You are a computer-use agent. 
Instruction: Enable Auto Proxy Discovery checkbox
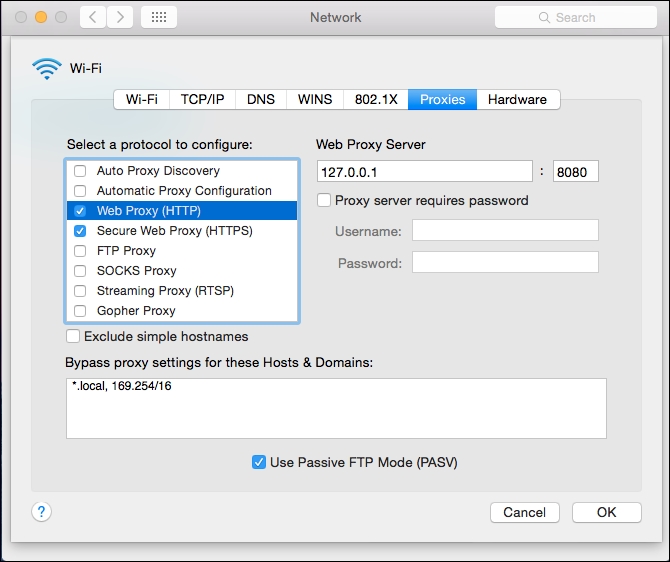pos(80,171)
